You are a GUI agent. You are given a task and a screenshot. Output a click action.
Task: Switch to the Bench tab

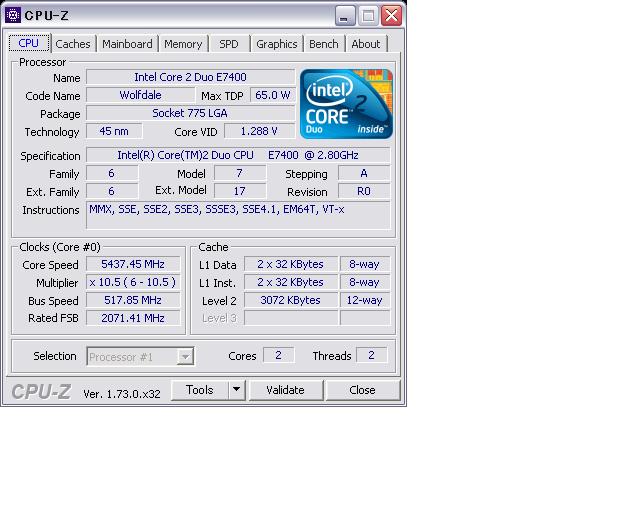point(324,44)
